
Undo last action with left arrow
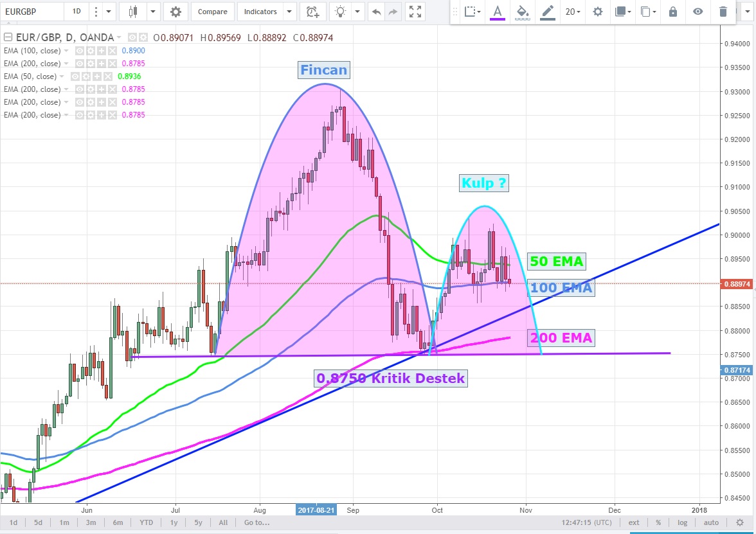376,12
